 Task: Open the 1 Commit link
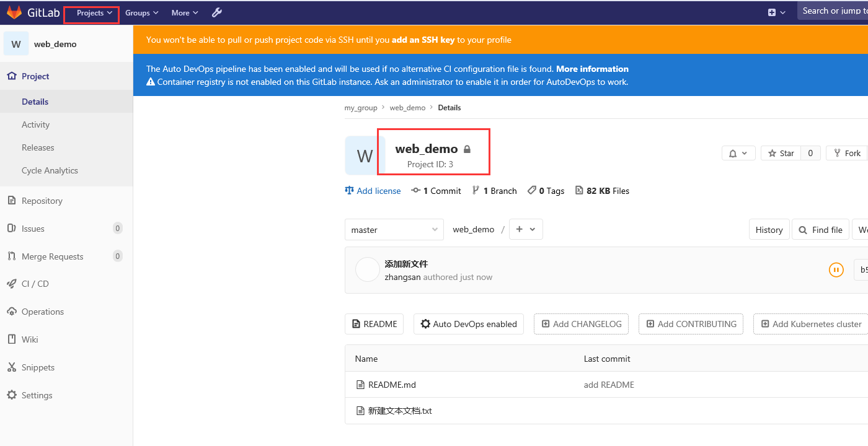pos(436,191)
